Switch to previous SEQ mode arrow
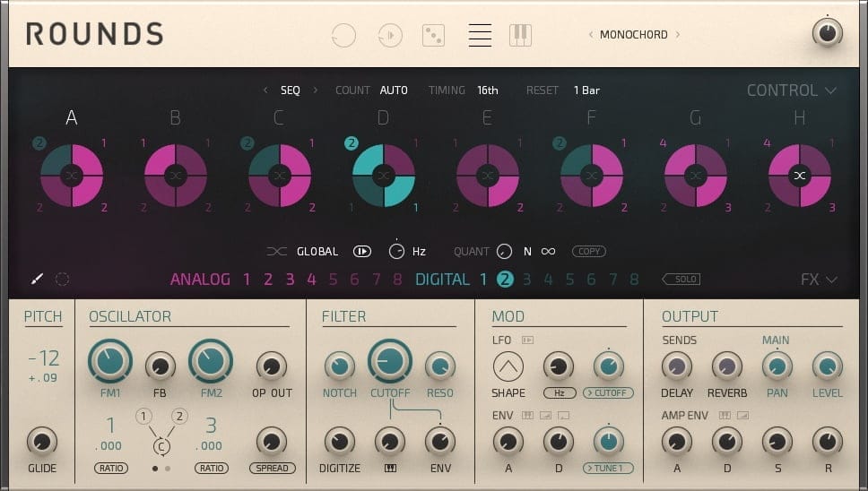This screenshot has height=491, width=868. (265, 90)
